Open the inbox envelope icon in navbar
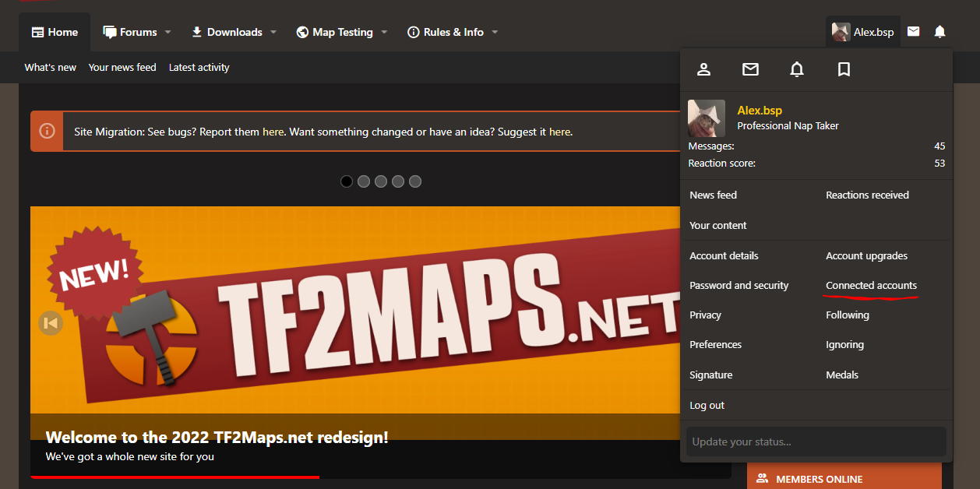This screenshot has width=980, height=489. click(914, 32)
